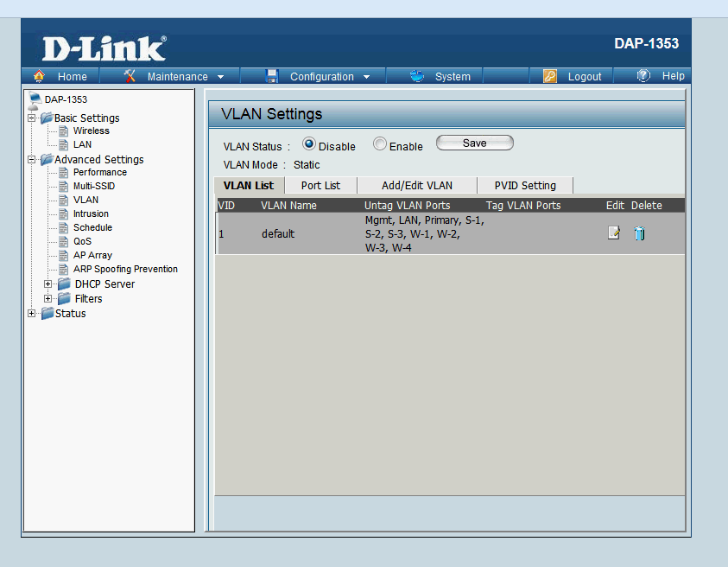Screen dimensions: 728x567
Task: Click the Logout icon in top bar
Action: pos(550,76)
